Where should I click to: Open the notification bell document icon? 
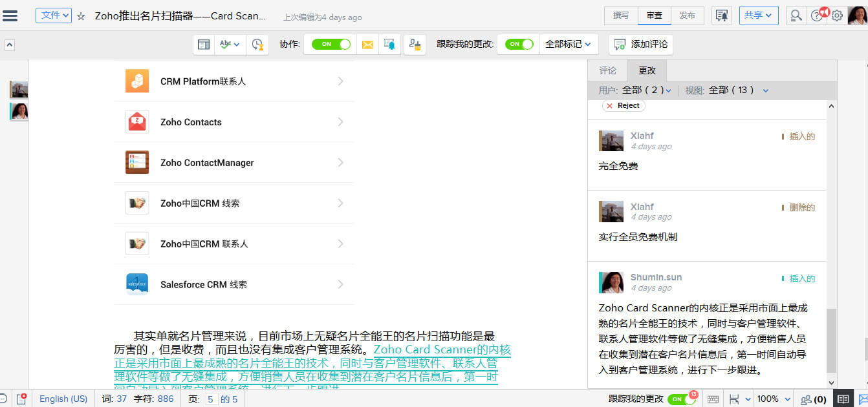coord(722,16)
